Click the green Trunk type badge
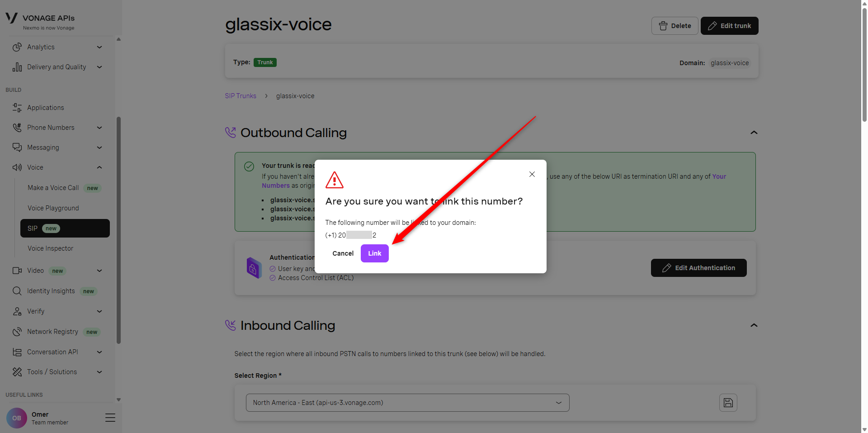This screenshot has height=433, width=868. [265, 62]
